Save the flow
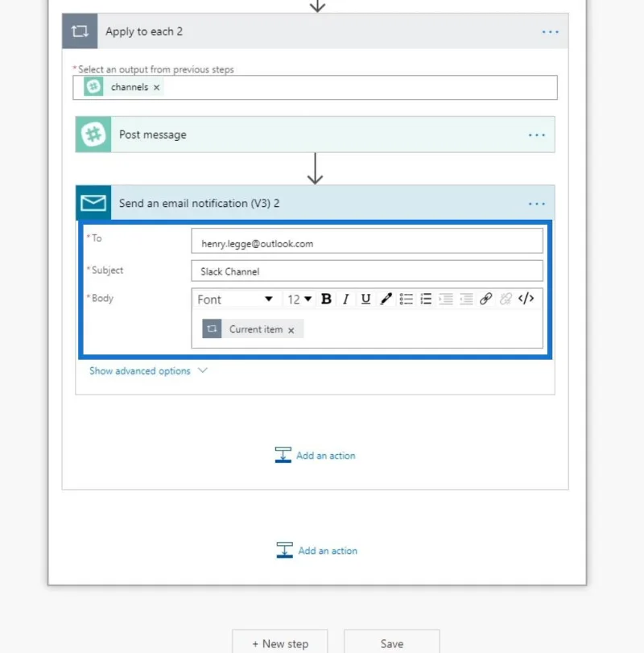The height and width of the screenshot is (653, 644). coord(392,643)
